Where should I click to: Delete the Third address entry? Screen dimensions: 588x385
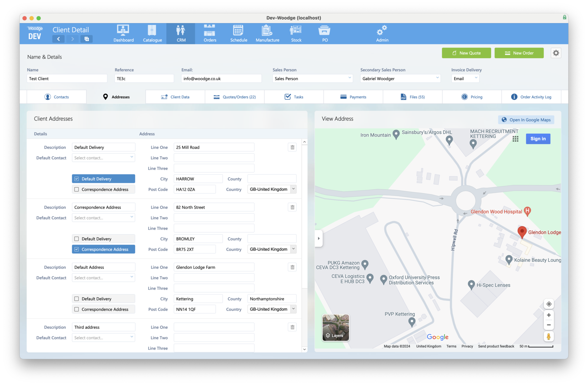point(292,327)
